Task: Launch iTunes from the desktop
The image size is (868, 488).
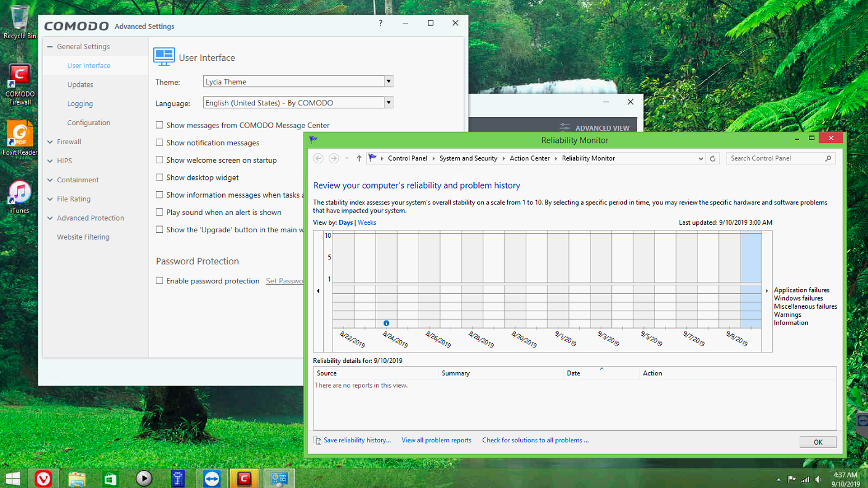Action: click(20, 193)
